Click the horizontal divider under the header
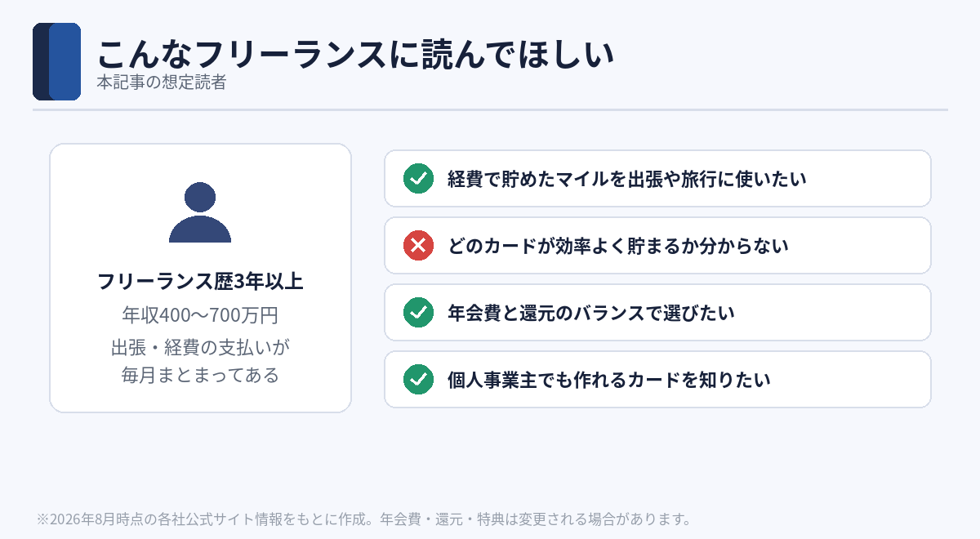The height and width of the screenshot is (539, 980). (x=490, y=109)
